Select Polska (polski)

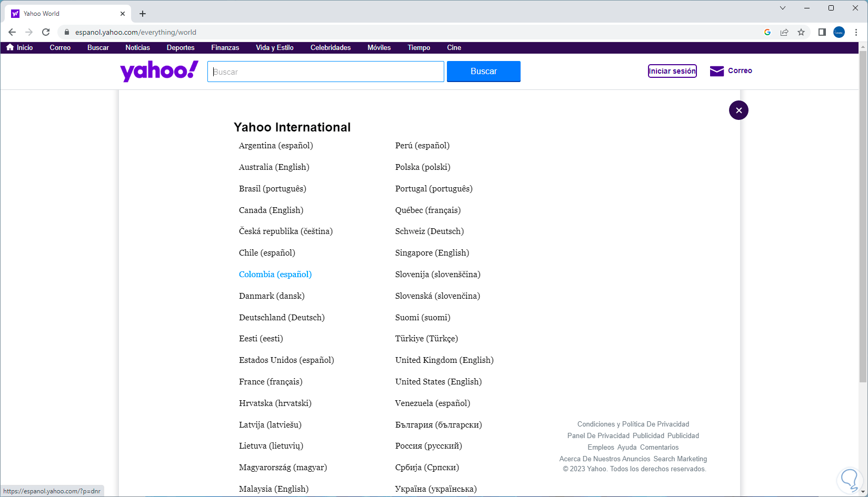[423, 167]
